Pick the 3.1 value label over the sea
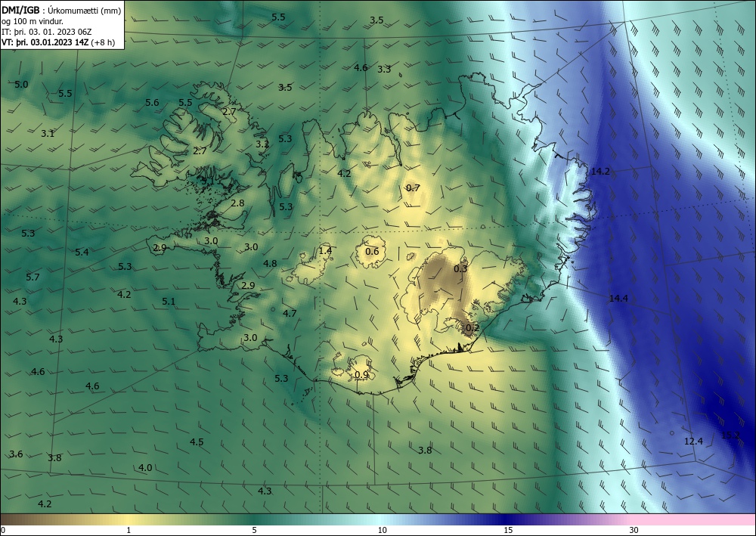This screenshot has width=756, height=536. coord(47,134)
